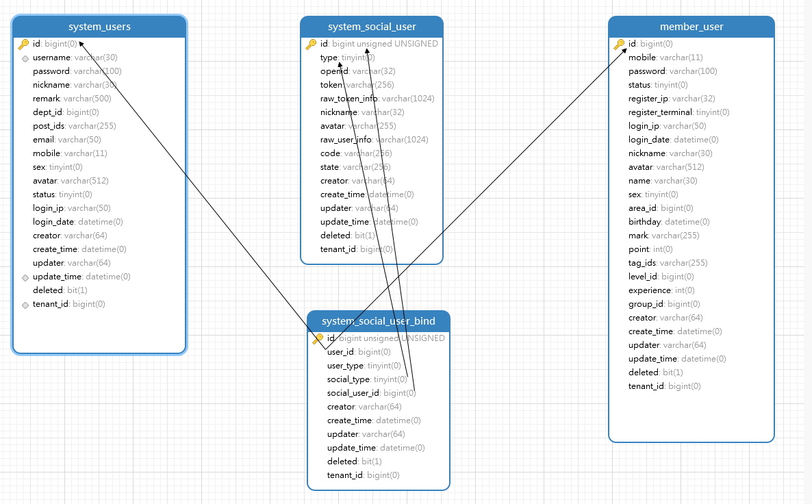
Task: Click the point int(0) field
Action: pos(650,249)
